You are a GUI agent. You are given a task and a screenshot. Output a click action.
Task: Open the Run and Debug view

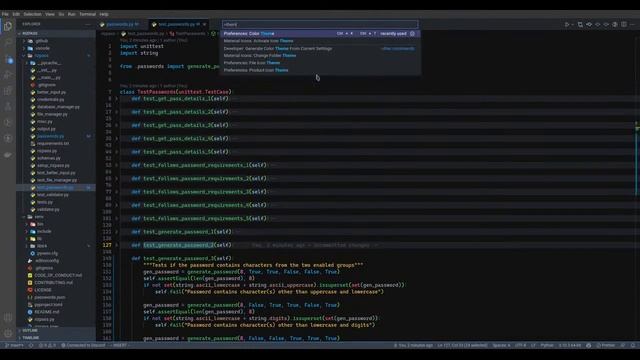tap(8, 75)
